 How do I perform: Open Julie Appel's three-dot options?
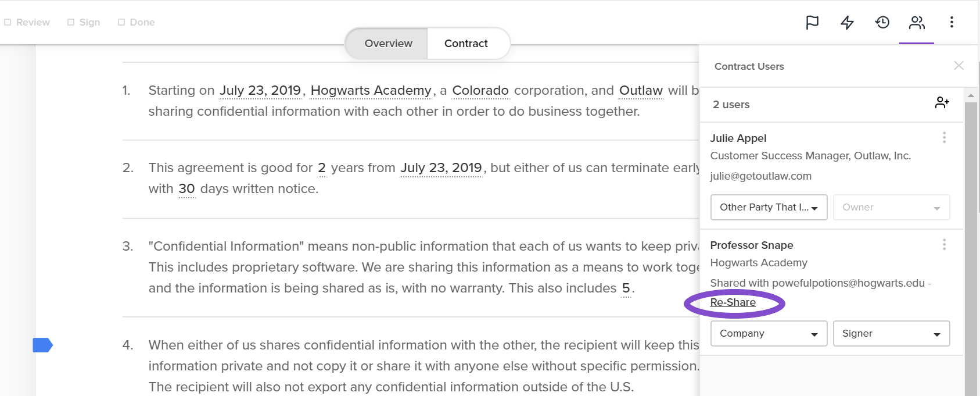pos(944,137)
